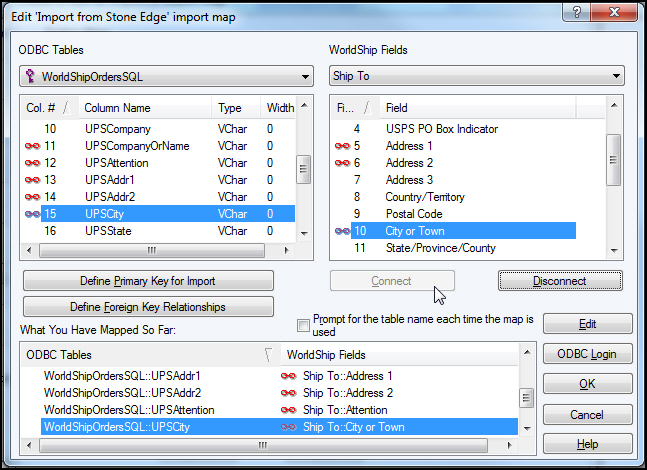The height and width of the screenshot is (470, 647).
Task: Confirm with the OK button
Action: coord(588,384)
